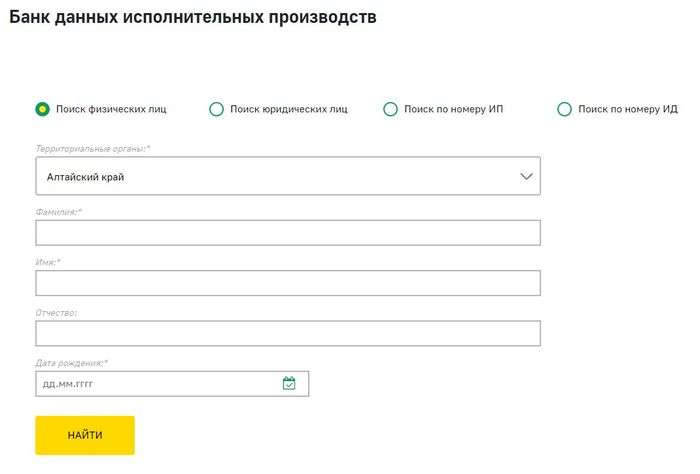Select the "Поиск юридических лиц" radio option

coord(217,109)
